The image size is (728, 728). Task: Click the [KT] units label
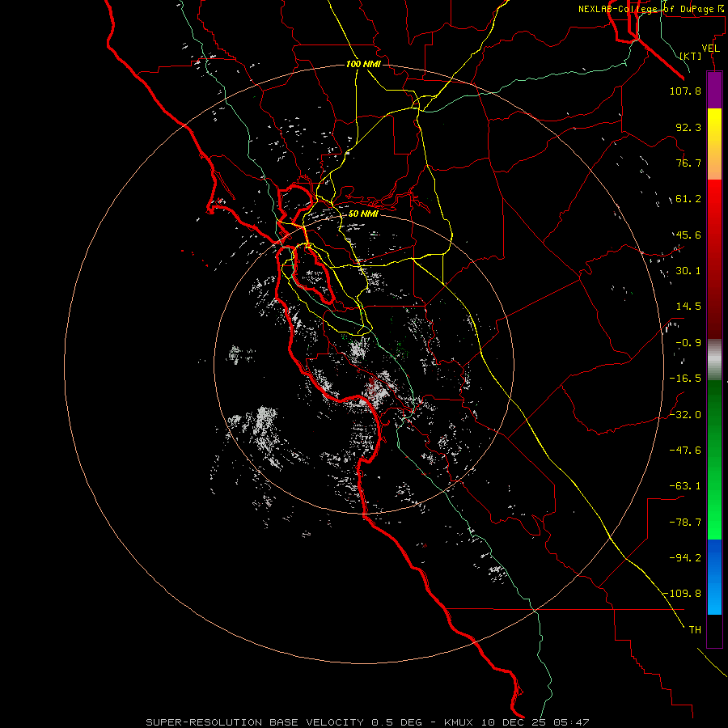(x=691, y=56)
